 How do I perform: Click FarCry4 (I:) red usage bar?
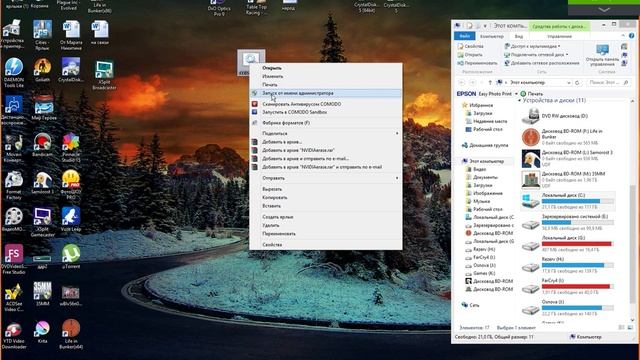(577, 287)
